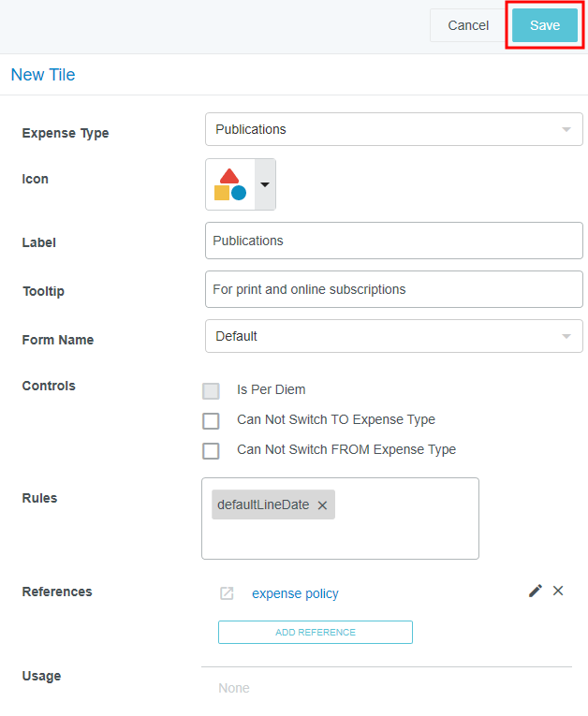Click the Save button

click(545, 25)
